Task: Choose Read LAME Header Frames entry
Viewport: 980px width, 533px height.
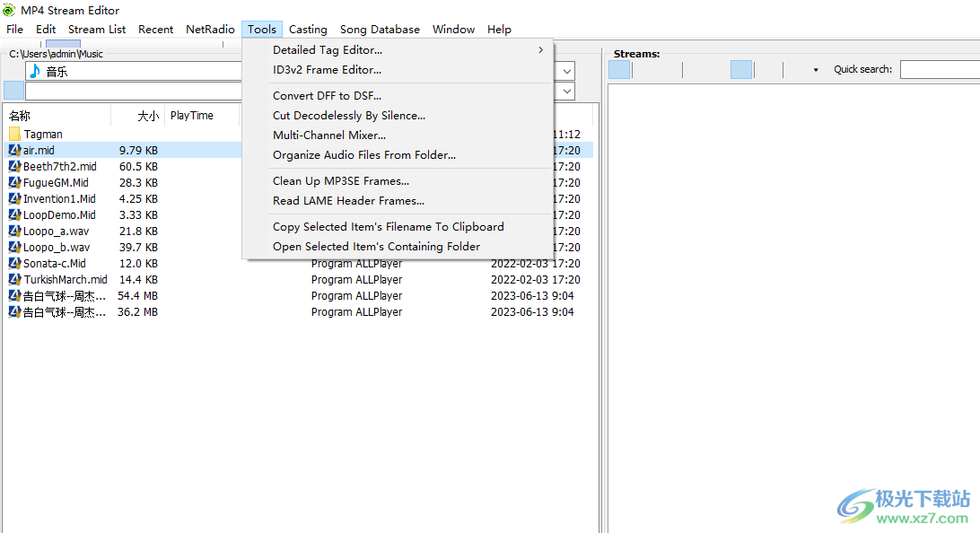Action: click(x=397, y=201)
